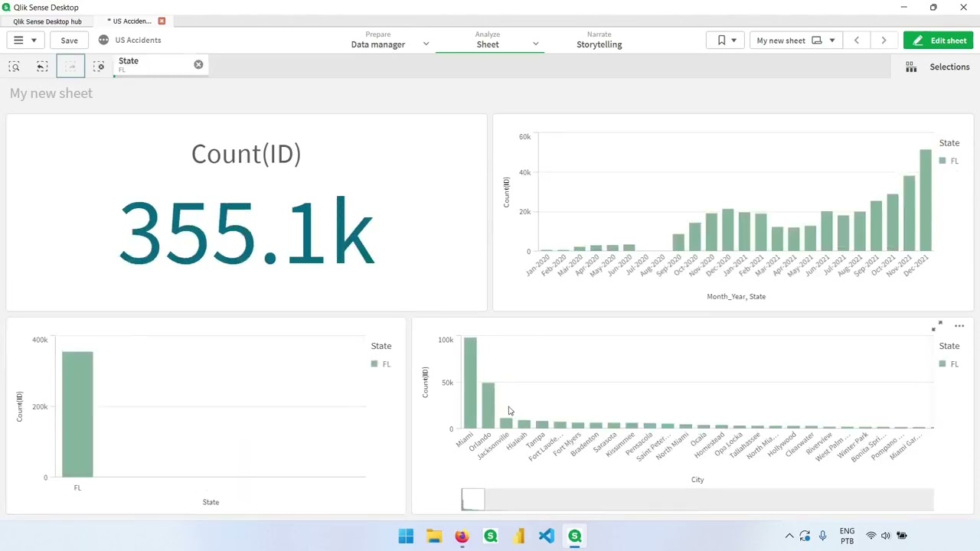The image size is (980, 551).
Task: Switch to the Narrate Storytelling tab
Action: click(599, 40)
